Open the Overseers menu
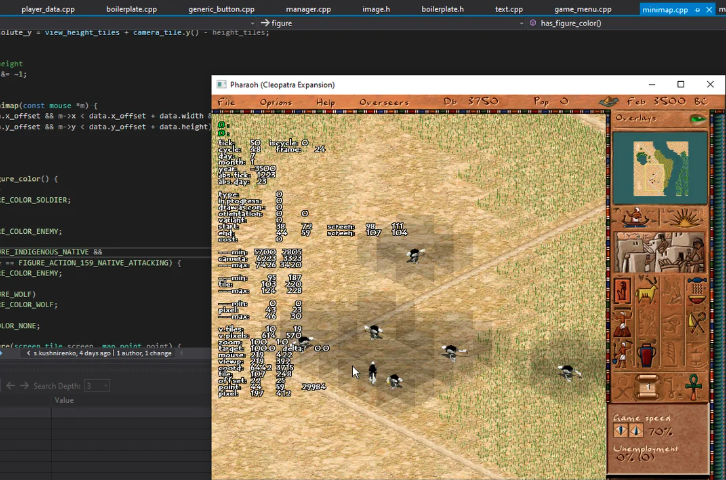The width and height of the screenshot is (726, 480). point(384,102)
